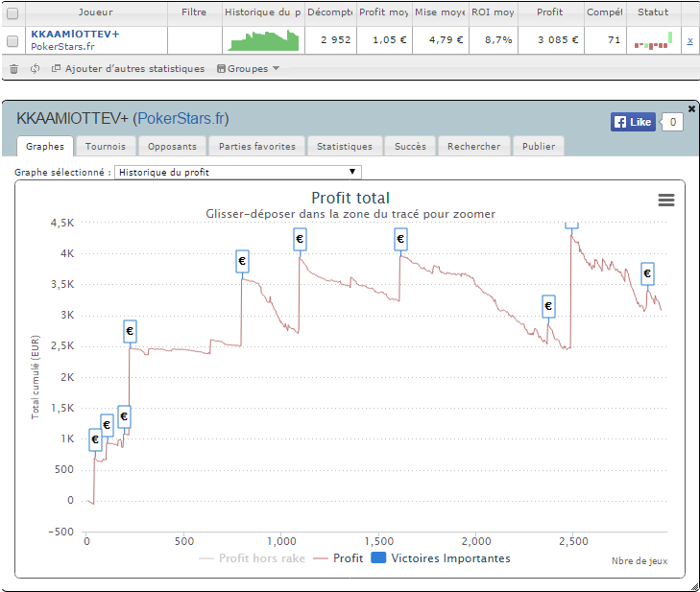The height and width of the screenshot is (592, 700).
Task: Switch to the Publier tab
Action: [x=539, y=147]
